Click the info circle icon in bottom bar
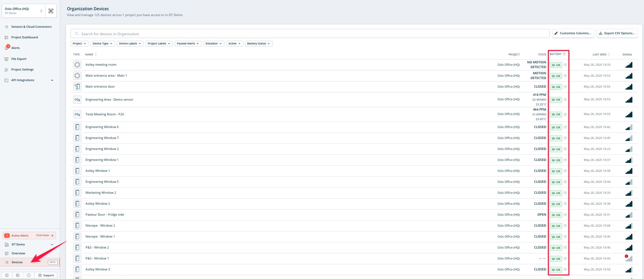 point(29,275)
